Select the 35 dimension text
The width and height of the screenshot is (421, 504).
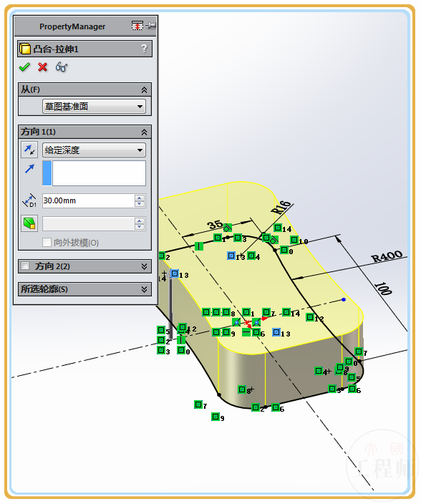coord(215,224)
